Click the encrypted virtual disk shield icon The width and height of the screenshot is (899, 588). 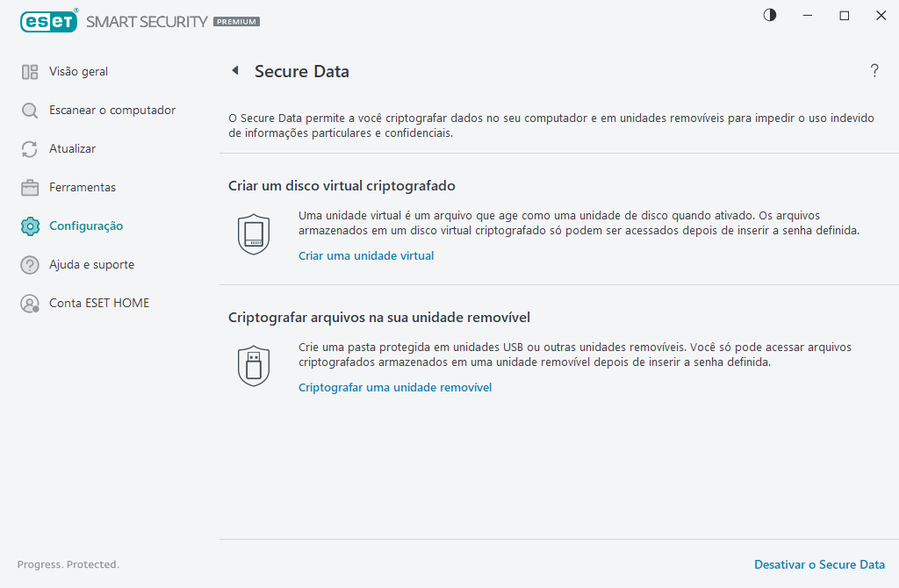click(x=254, y=233)
